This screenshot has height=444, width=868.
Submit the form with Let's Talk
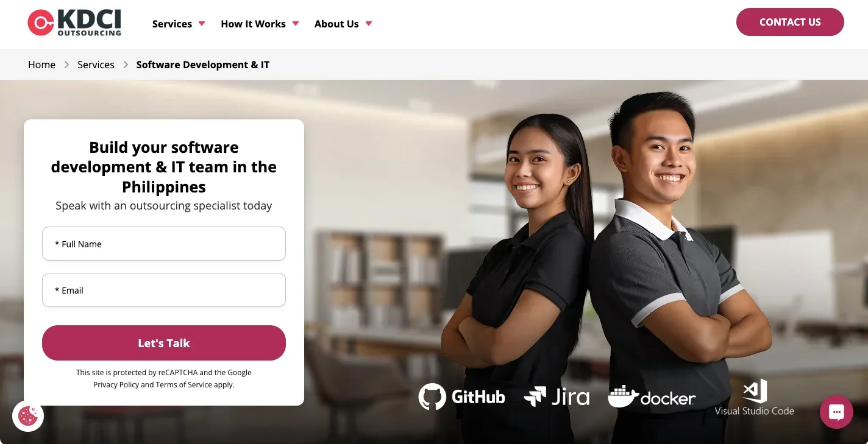(x=164, y=343)
